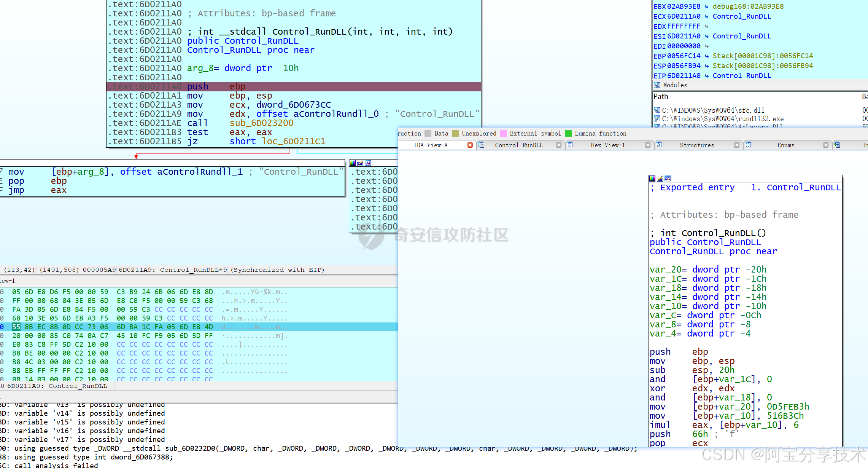Click the Control_RunDLL tab icon
Screen dimensions: 868x469
(x=482, y=145)
